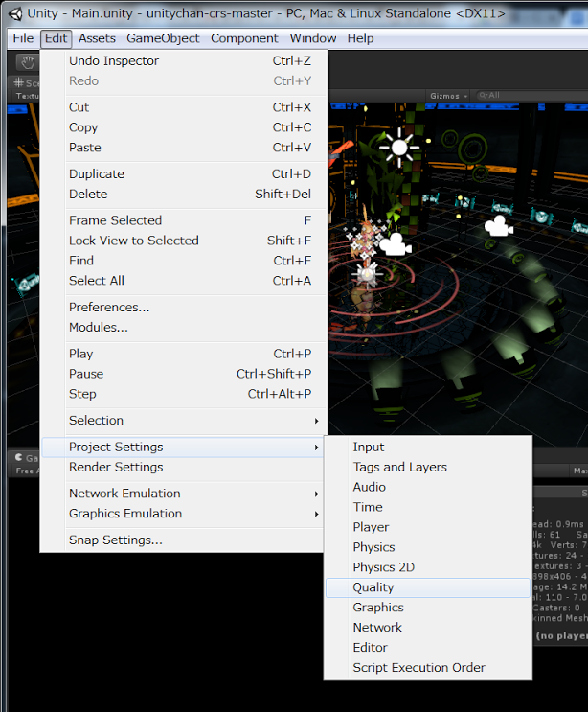588x712 pixels.
Task: Open Script Execution Order settings
Action: point(428,668)
